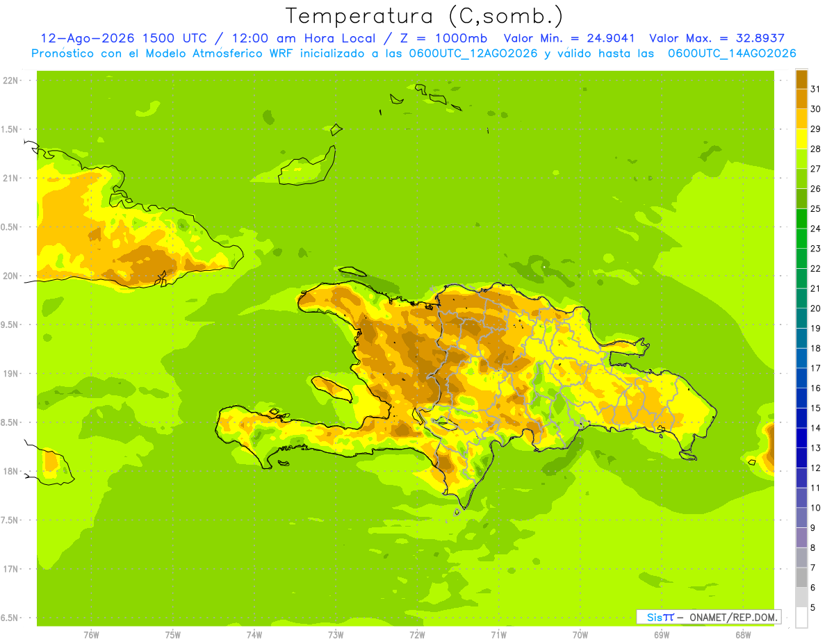Image resolution: width=834 pixels, height=644 pixels.
Task: Click the '68W' longitude axis label
Action: click(x=743, y=635)
